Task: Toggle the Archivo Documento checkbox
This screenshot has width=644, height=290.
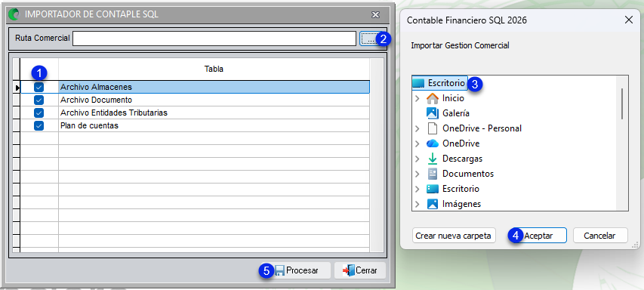Action: [x=39, y=100]
